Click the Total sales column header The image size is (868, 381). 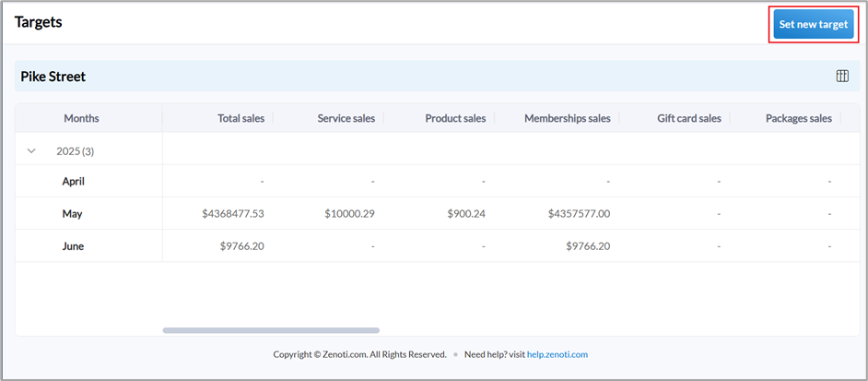pyautogui.click(x=240, y=118)
